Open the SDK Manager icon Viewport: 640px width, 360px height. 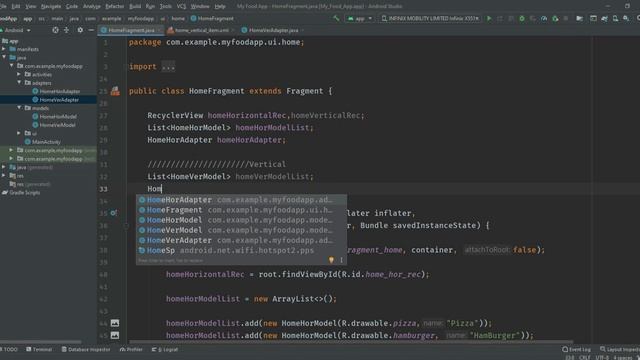(626, 18)
